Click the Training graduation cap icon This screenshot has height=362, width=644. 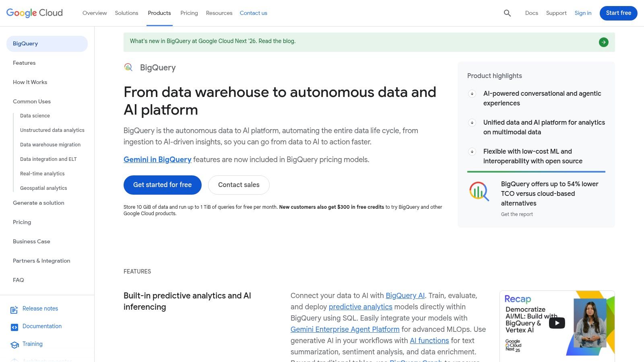tap(14, 345)
